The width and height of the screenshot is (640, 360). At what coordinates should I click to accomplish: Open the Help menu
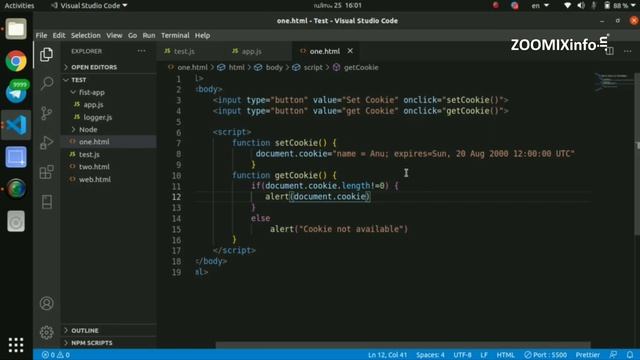point(202,36)
